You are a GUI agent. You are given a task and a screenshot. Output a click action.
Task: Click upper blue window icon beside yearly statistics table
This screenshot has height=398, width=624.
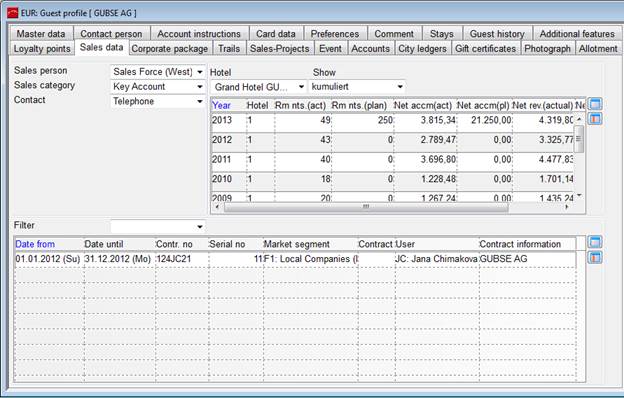[x=595, y=104]
